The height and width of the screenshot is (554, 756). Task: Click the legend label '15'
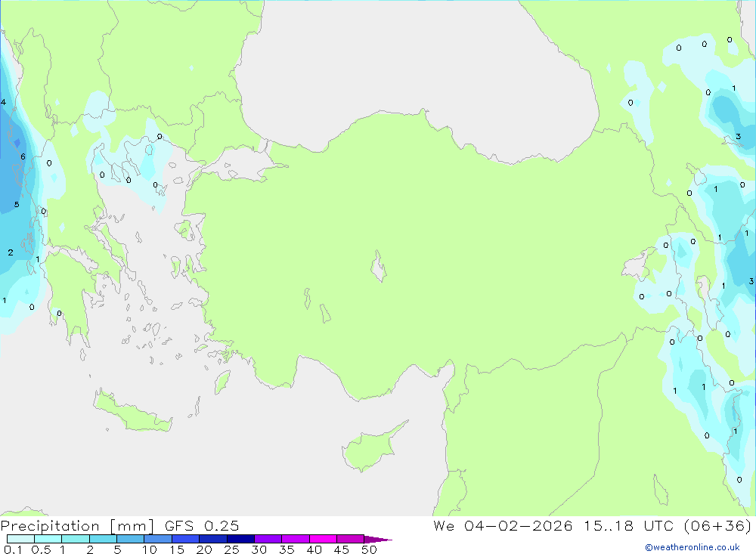[x=177, y=549]
